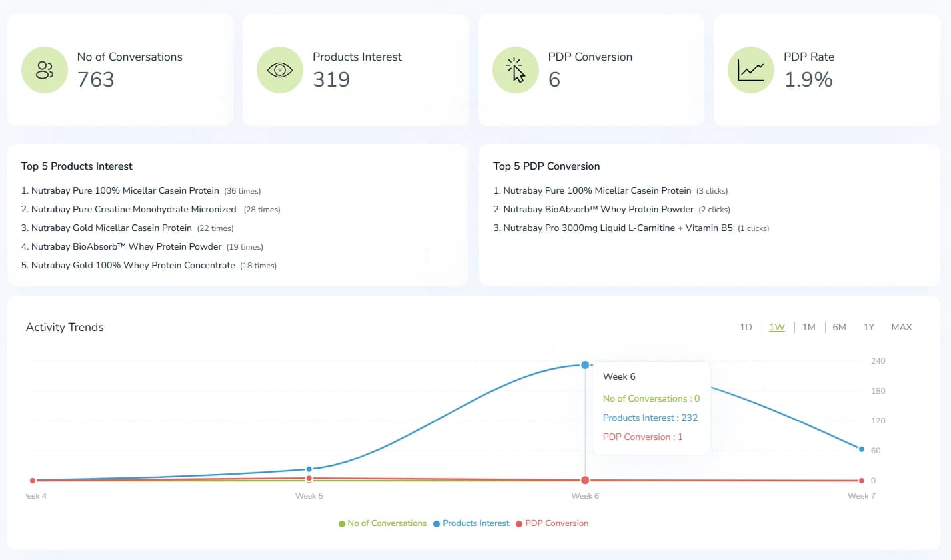Click the cursor icon on PDP Conversion card
Image resolution: width=951 pixels, height=560 pixels.
coord(515,69)
